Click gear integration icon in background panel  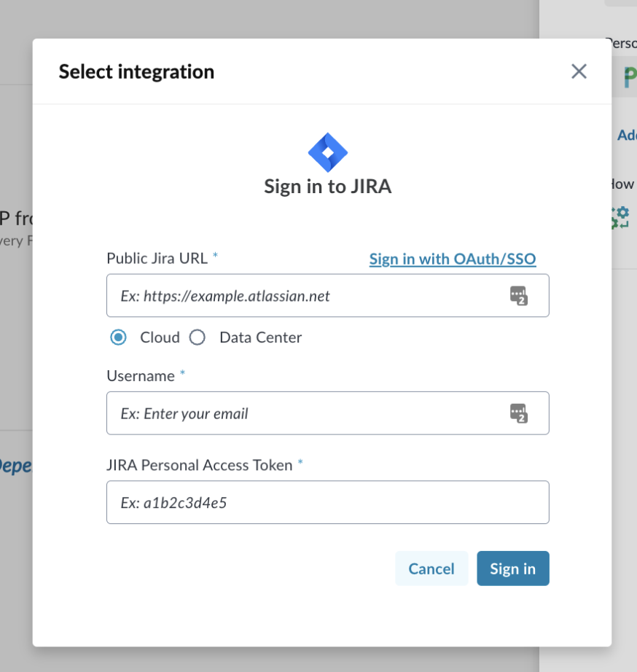(620, 218)
